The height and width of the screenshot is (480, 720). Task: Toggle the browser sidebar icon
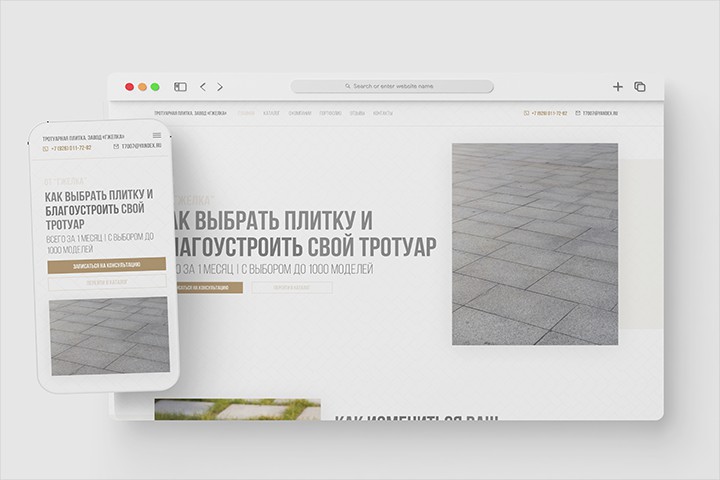click(x=180, y=87)
